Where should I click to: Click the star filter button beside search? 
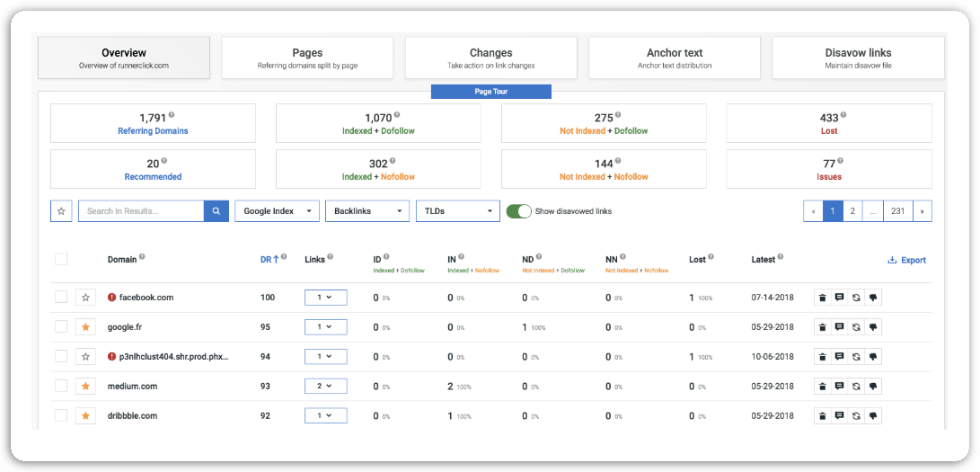pos(61,211)
